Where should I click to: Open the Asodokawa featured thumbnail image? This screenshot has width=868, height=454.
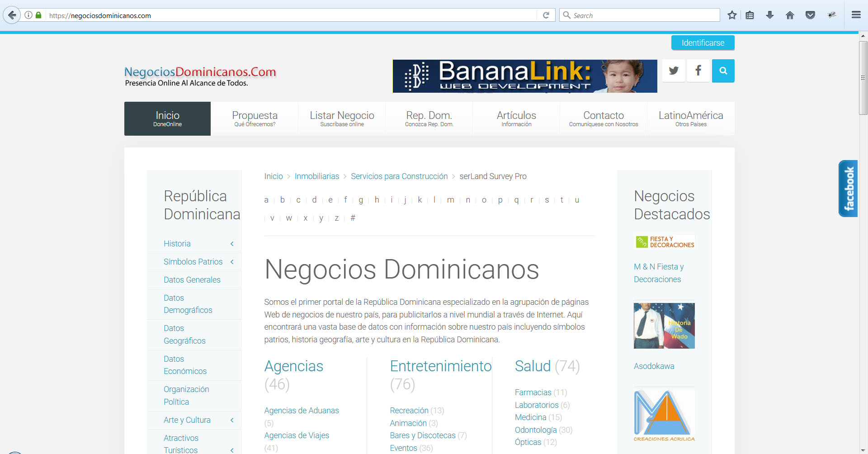tap(664, 326)
